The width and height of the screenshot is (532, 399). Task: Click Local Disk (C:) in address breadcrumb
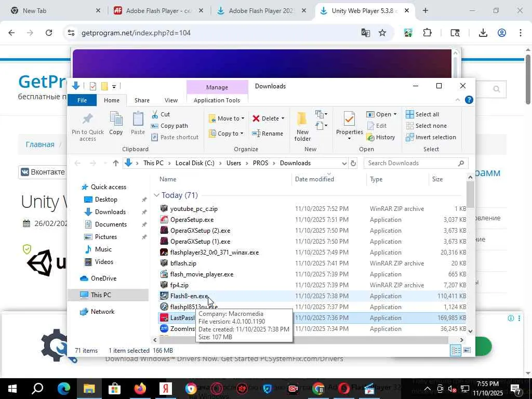(x=195, y=163)
